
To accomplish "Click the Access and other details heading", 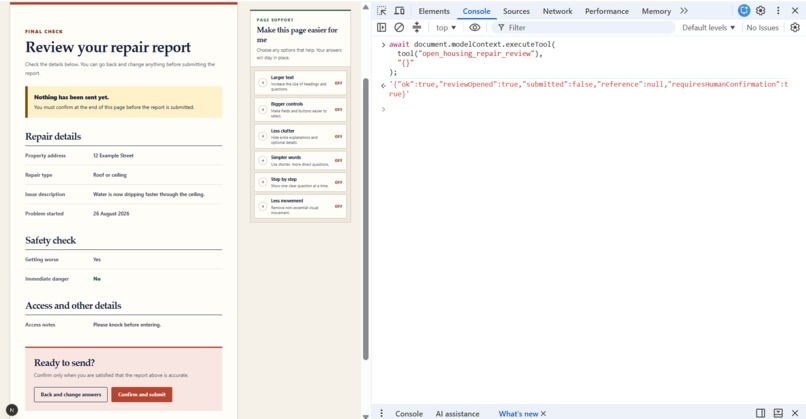I will click(x=74, y=305).
